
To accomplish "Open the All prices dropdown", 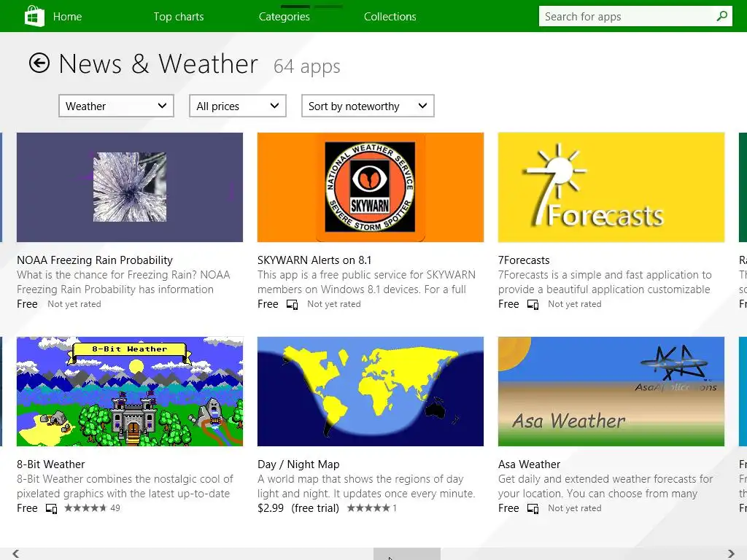I will (238, 106).
